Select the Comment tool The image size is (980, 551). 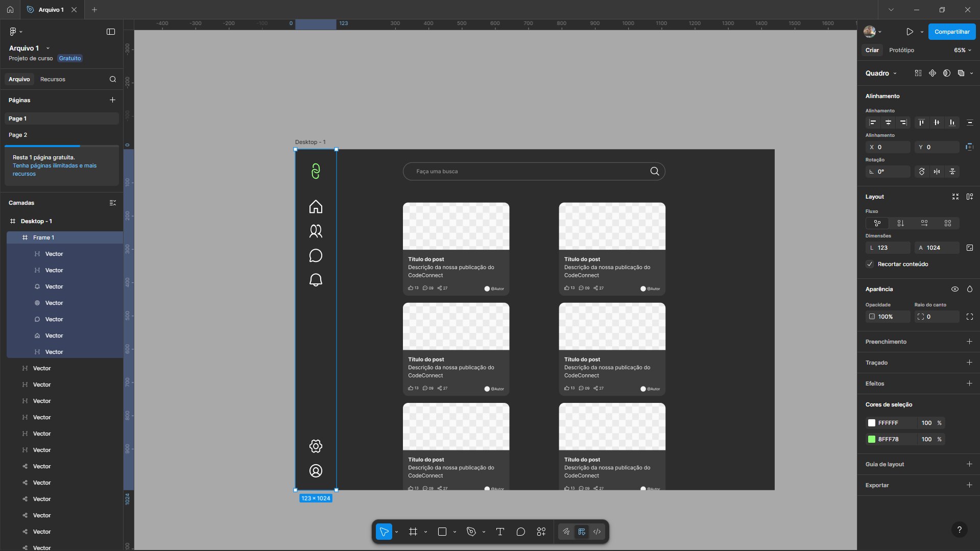point(520,532)
